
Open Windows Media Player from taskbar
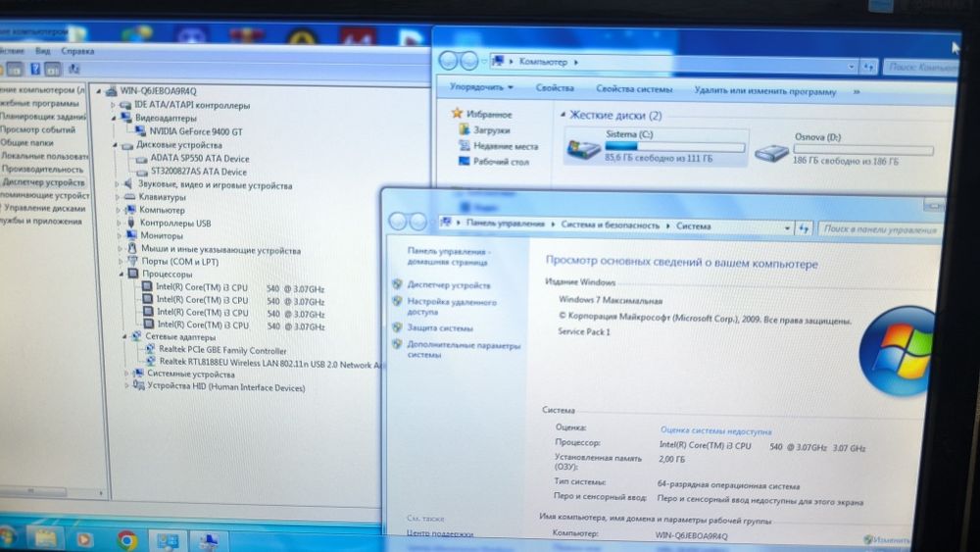click(83, 539)
